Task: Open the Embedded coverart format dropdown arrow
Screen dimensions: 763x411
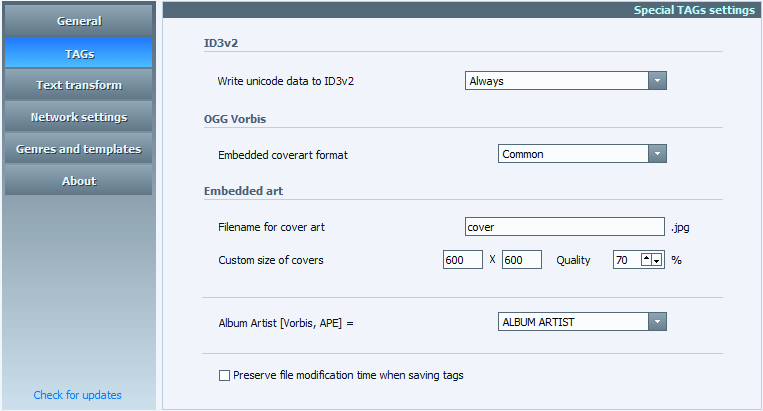Action: click(657, 154)
